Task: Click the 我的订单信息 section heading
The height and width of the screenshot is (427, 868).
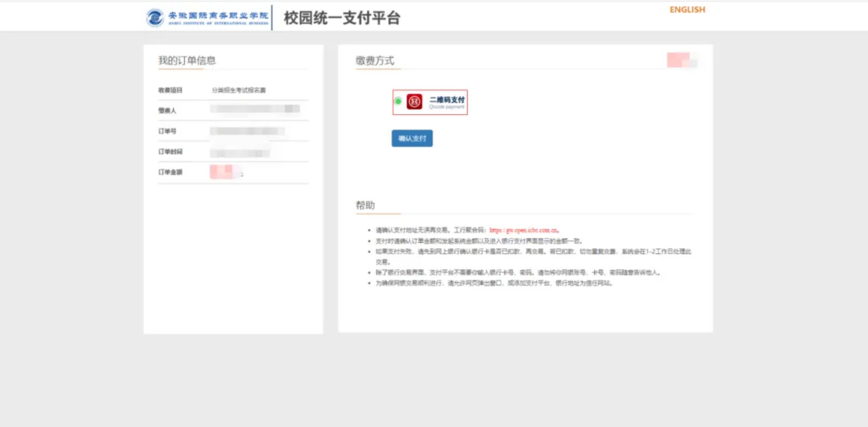Action: pos(187,61)
